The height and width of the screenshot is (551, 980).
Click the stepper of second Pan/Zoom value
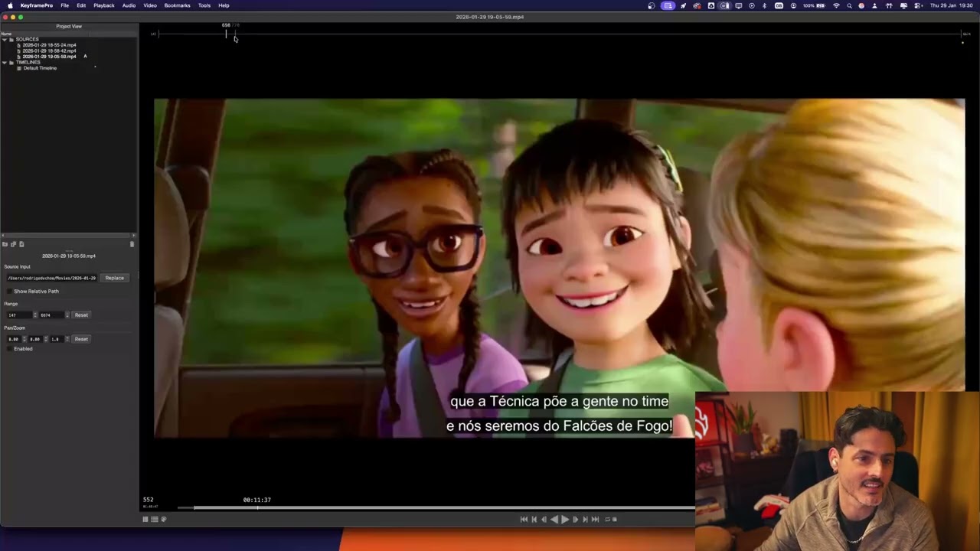[x=46, y=339]
